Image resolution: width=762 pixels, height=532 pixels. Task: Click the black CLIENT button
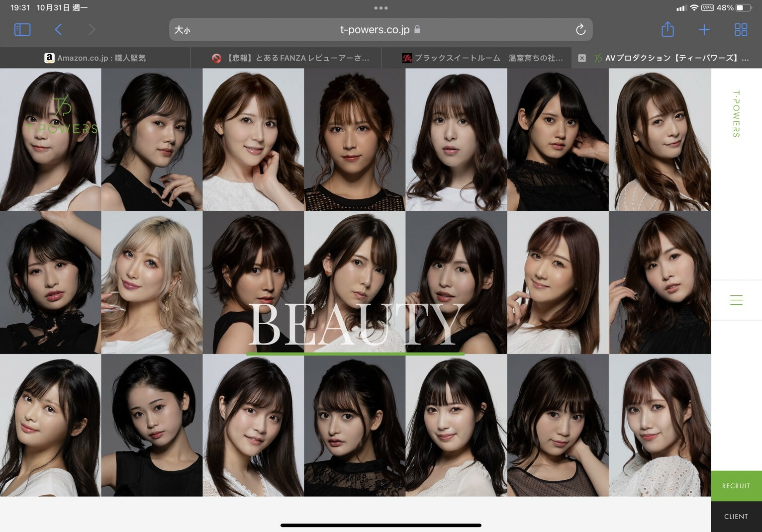[736, 517]
